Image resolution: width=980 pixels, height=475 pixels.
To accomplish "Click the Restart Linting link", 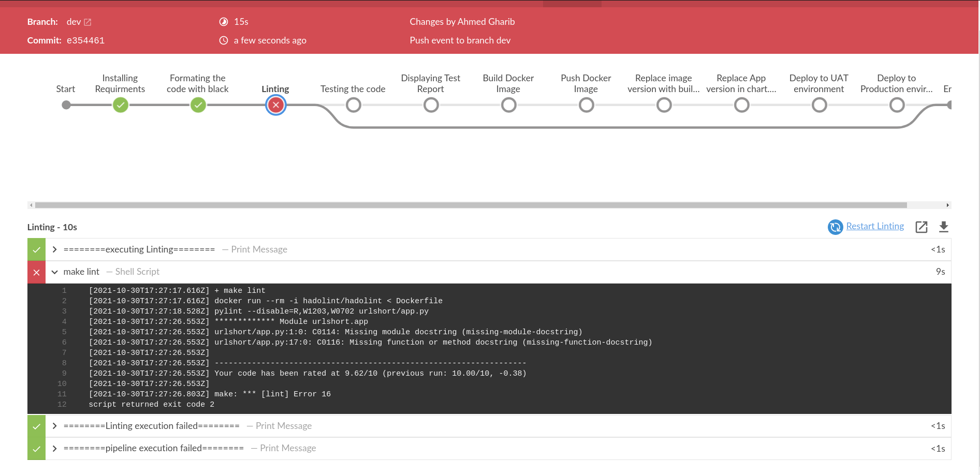I will click(875, 226).
